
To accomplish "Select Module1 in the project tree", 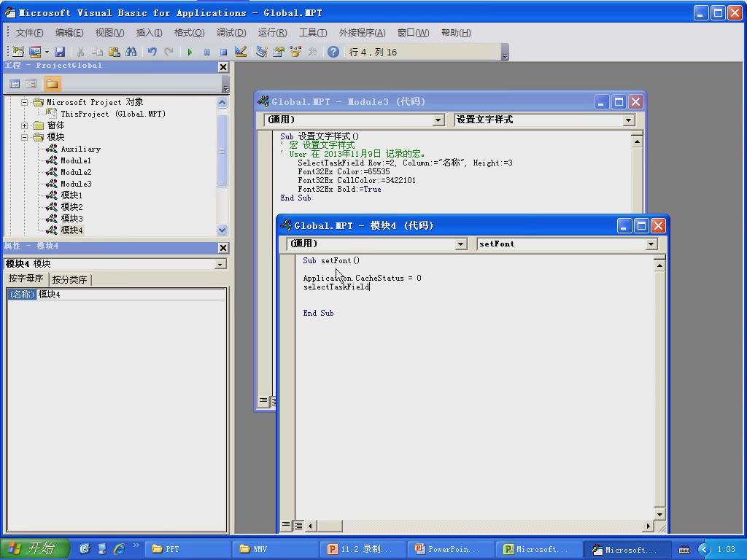I will [x=76, y=160].
